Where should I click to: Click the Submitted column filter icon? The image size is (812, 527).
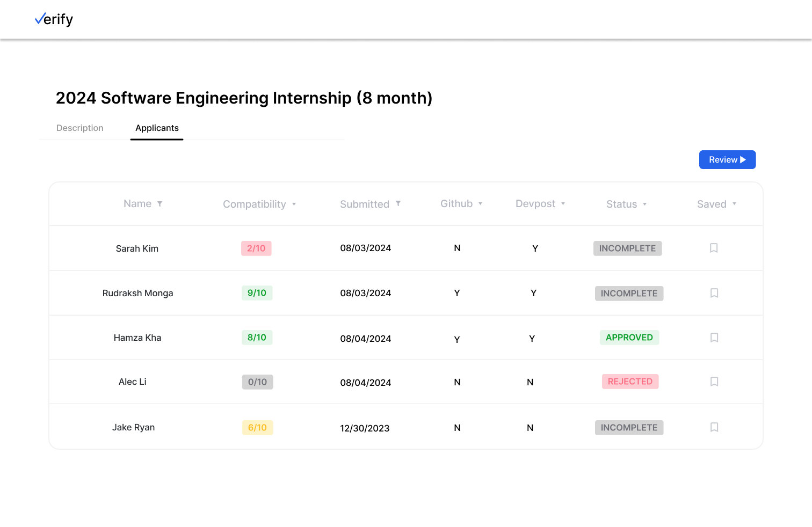[x=398, y=203]
